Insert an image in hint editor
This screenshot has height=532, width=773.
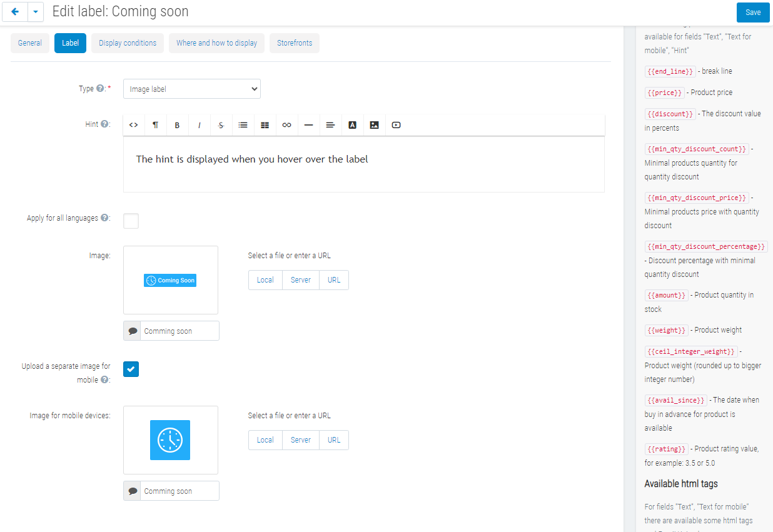tap(374, 125)
